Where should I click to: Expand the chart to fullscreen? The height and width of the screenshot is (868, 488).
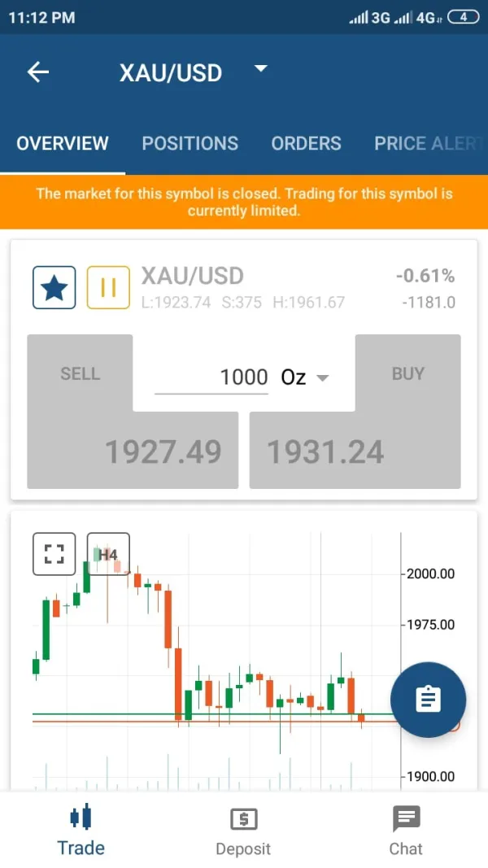click(54, 554)
